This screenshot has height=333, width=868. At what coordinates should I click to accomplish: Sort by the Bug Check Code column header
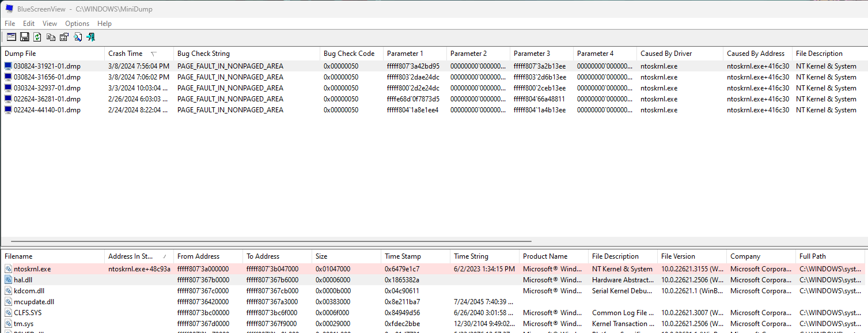(351, 54)
